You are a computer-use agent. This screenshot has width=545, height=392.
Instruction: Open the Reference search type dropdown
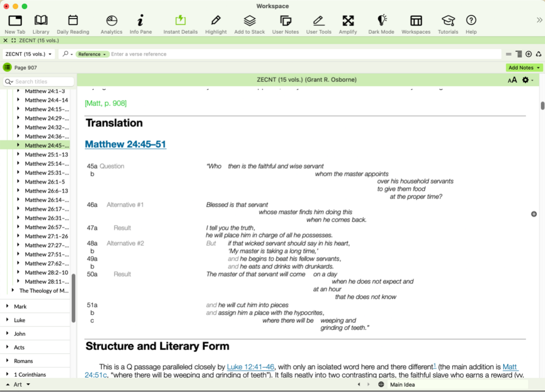click(92, 55)
